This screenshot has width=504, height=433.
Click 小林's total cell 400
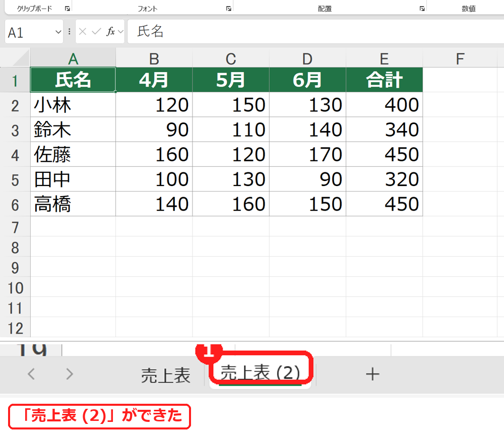(385, 105)
